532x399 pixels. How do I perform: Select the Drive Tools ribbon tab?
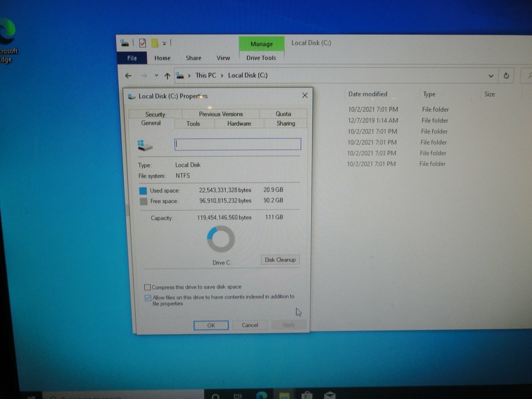pos(261,58)
